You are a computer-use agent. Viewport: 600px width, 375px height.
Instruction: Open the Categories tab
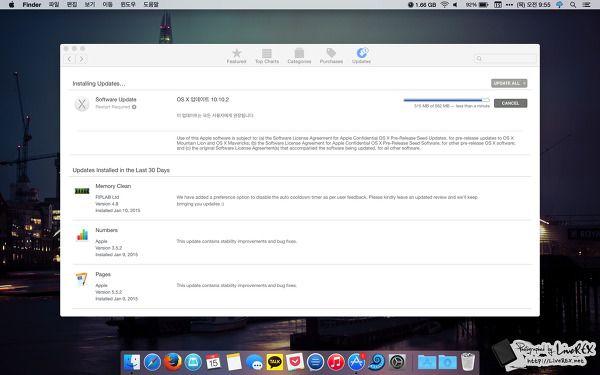coord(299,56)
